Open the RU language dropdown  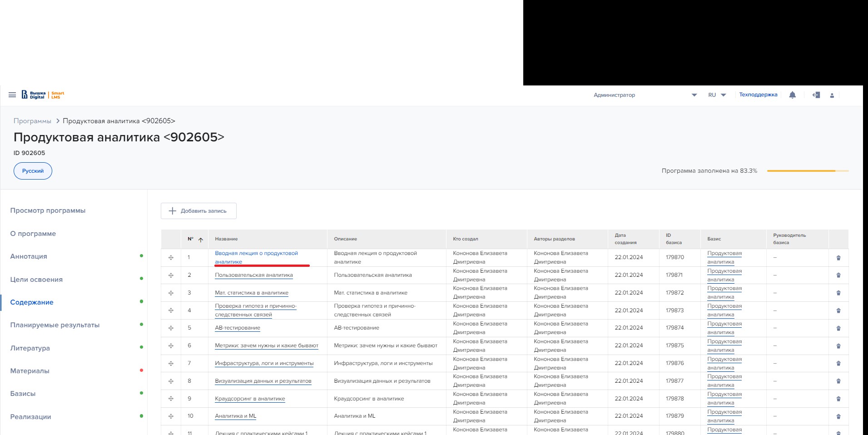(x=717, y=95)
